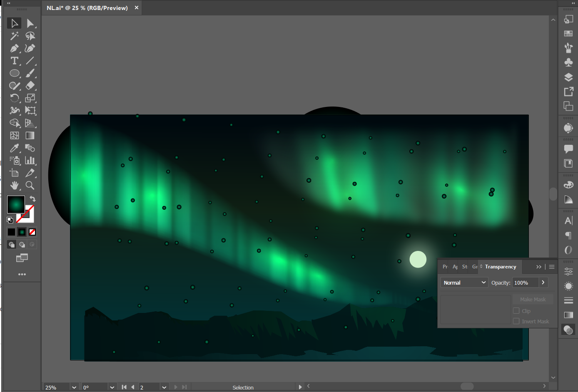578x392 pixels.
Task: Change the screen mode
Action: pyautogui.click(x=22, y=258)
